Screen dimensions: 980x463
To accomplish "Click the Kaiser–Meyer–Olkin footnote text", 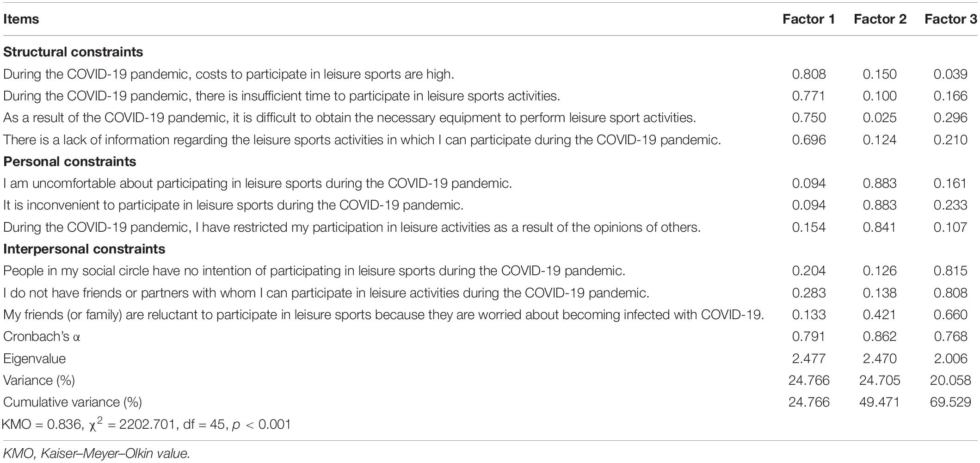I will point(97,453).
